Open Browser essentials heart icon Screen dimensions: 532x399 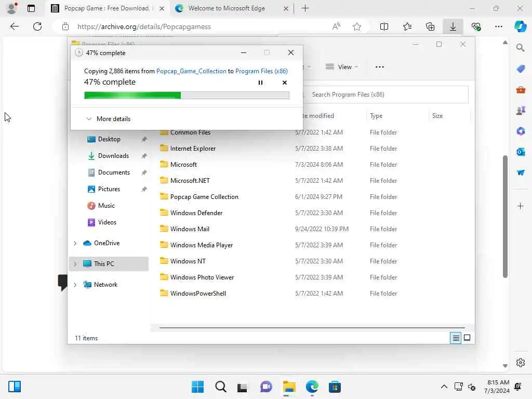coord(476,26)
